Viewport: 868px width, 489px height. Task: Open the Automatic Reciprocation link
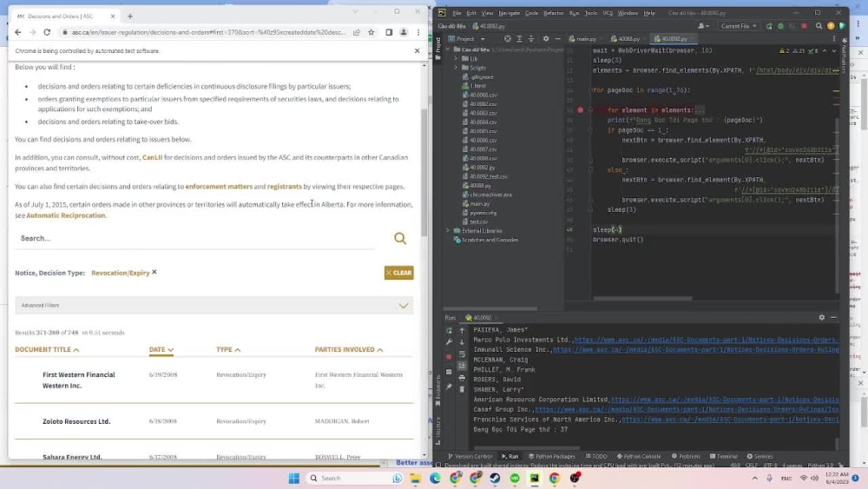[66, 215]
